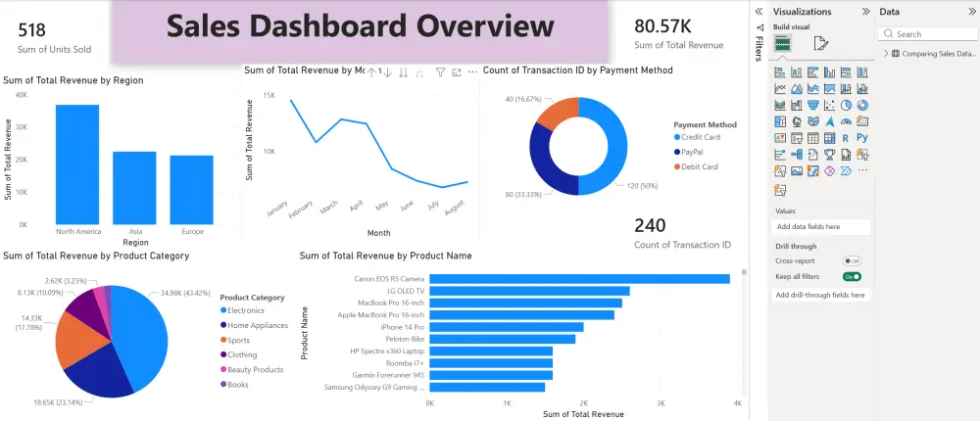
Task: Select the Stacked area chart visual
Action: [x=813, y=89]
